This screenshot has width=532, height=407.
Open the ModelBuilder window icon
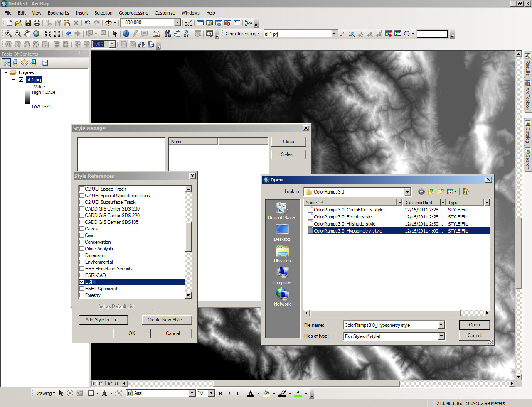coord(249,23)
